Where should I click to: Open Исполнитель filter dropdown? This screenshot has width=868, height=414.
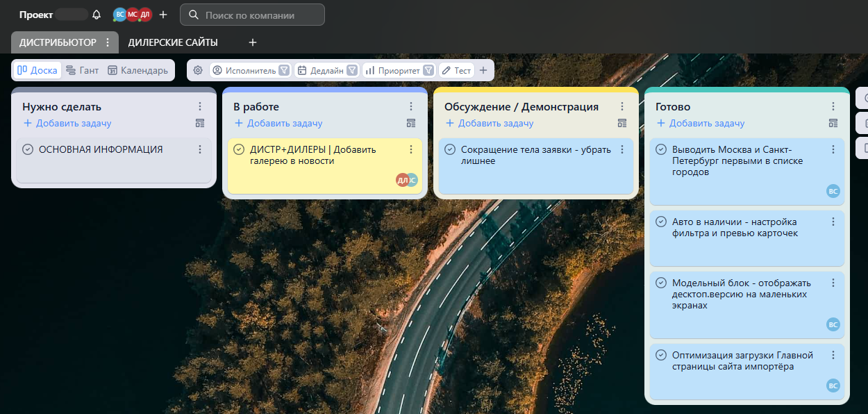(x=284, y=70)
